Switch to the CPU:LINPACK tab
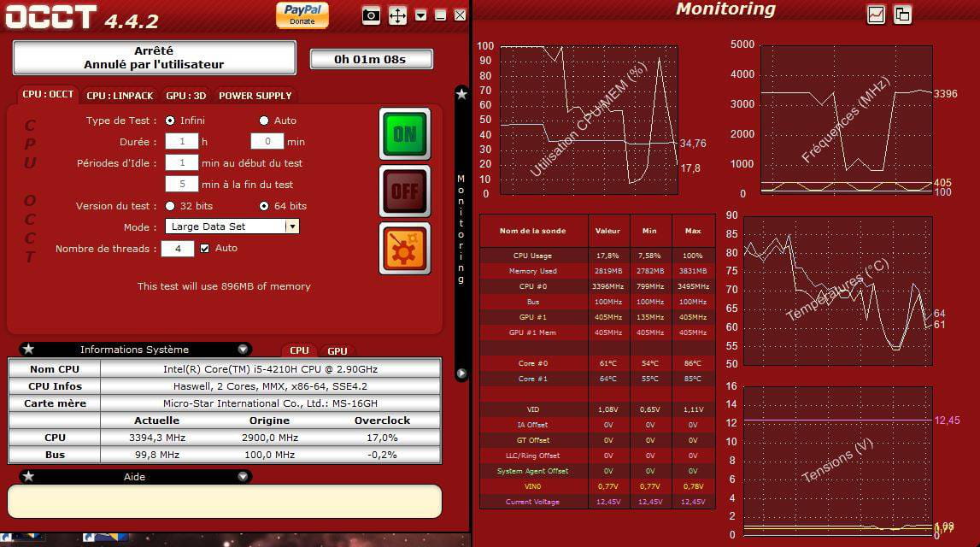The height and width of the screenshot is (547, 980). pos(120,96)
